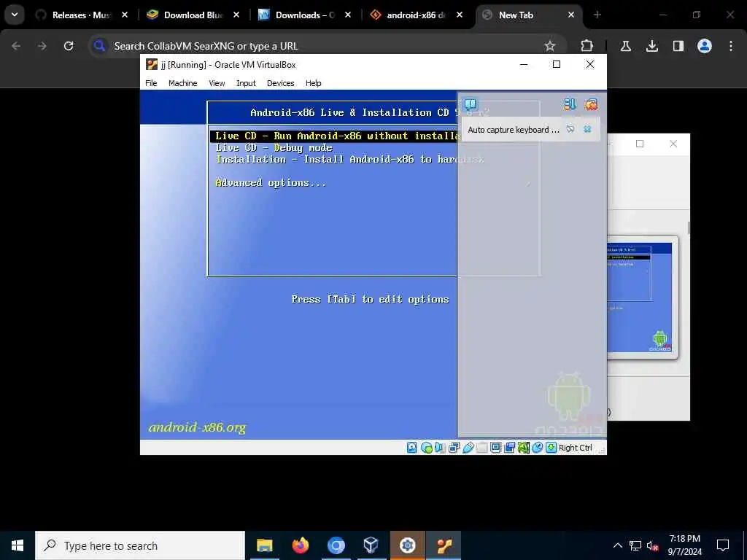Click the recording status bar icon

(x=509, y=448)
